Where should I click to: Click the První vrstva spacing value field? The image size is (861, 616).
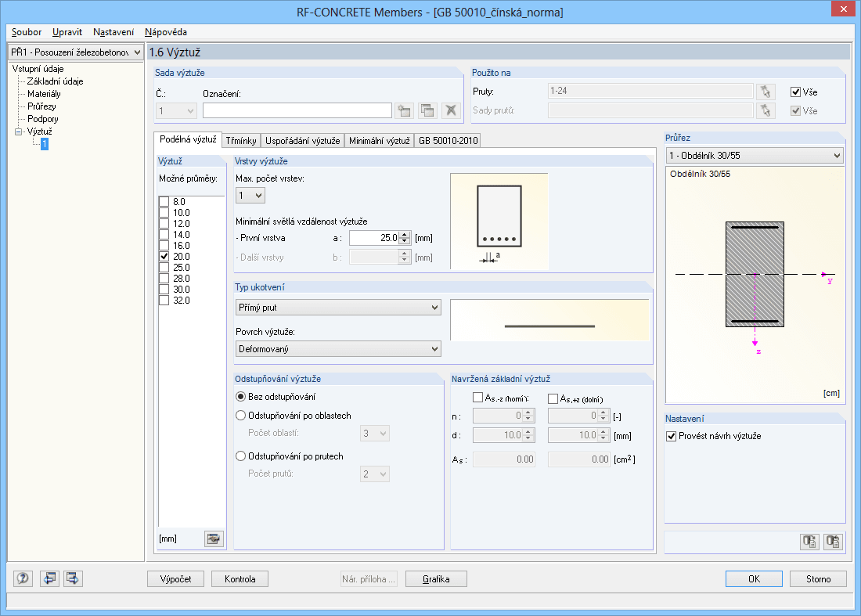(374, 238)
